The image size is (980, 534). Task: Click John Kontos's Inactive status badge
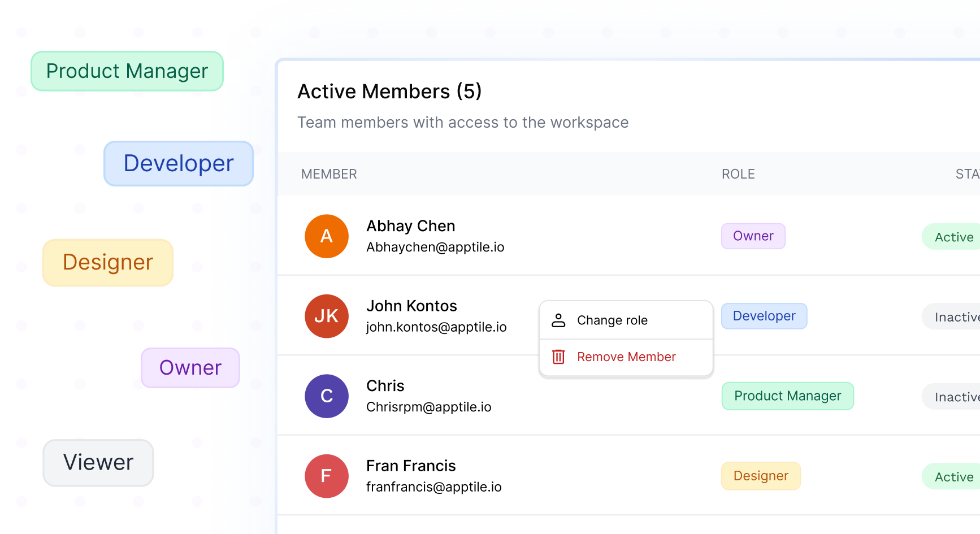tap(952, 317)
